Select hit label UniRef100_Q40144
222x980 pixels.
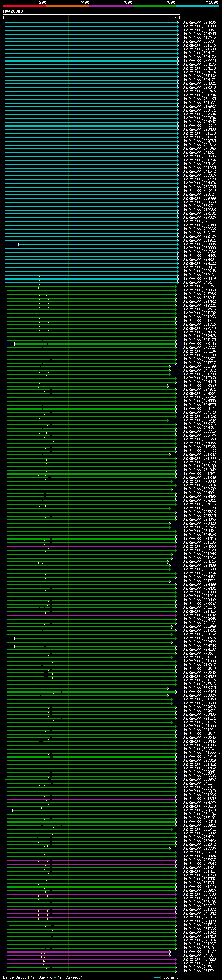pyautogui.click(x=199, y=282)
